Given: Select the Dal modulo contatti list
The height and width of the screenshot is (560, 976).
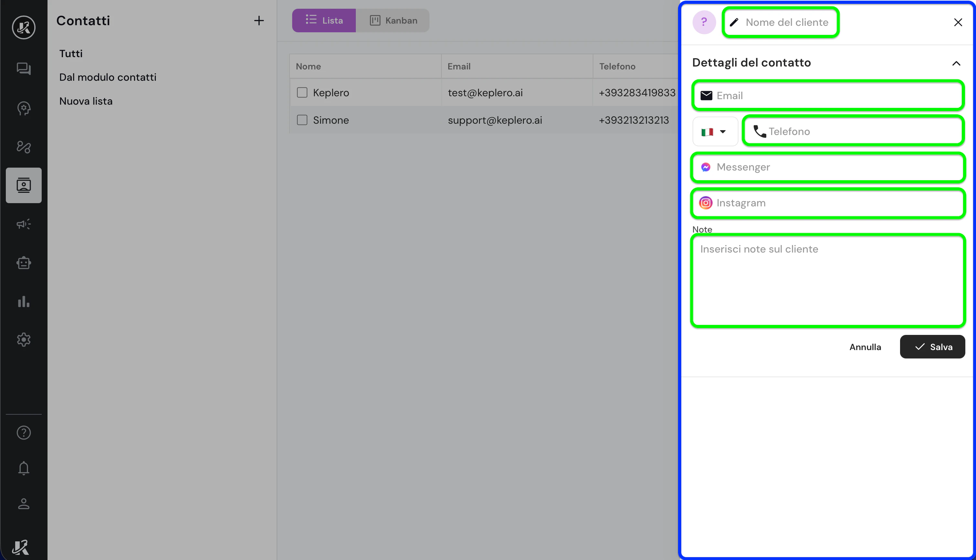Looking at the screenshot, I should [108, 77].
